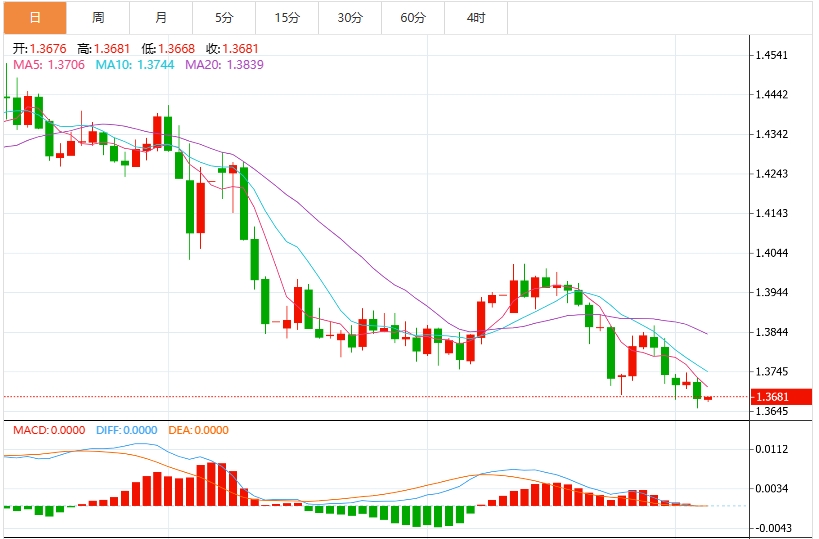Click the 0.0034 MACD axis label
The width and height of the screenshot is (819, 539).
click(772, 488)
